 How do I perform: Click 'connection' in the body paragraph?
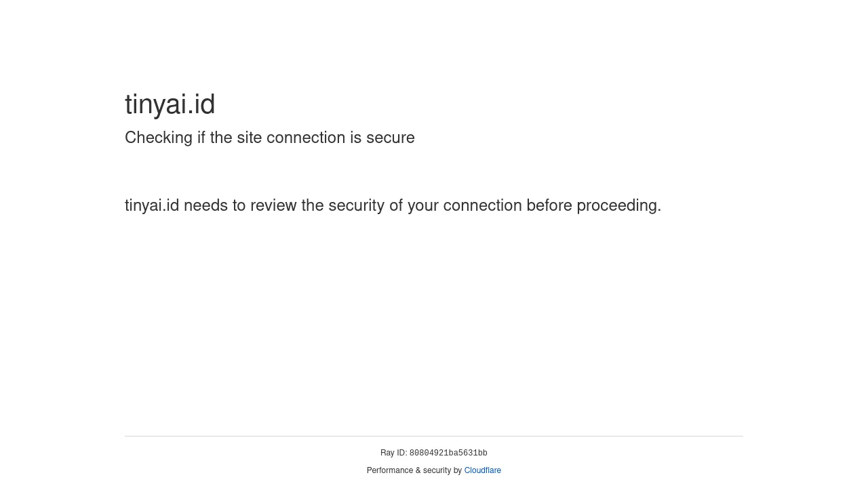(483, 205)
